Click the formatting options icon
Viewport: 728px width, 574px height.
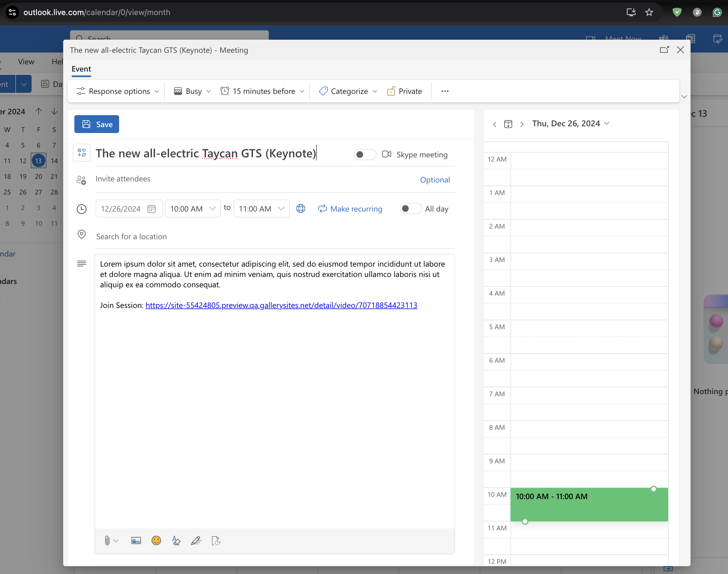(176, 541)
